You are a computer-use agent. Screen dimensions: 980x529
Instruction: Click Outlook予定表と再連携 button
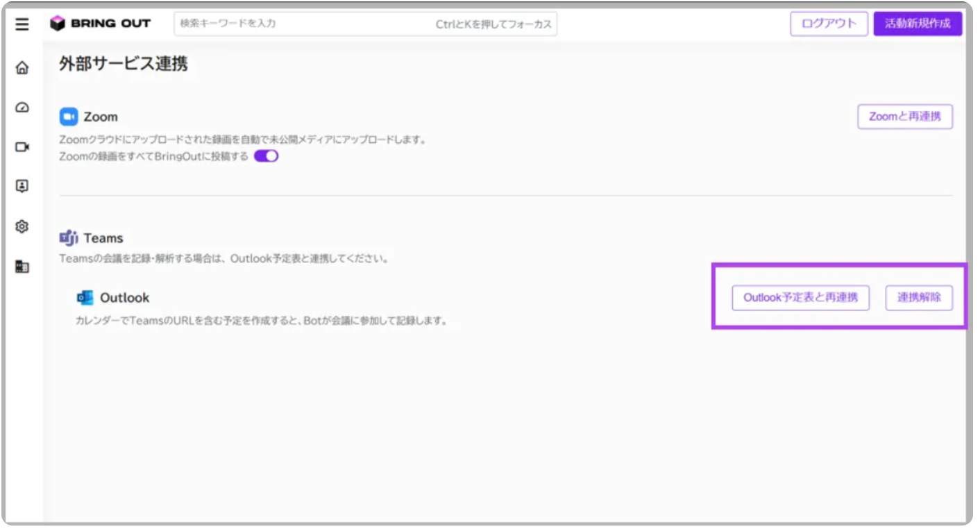tap(800, 298)
